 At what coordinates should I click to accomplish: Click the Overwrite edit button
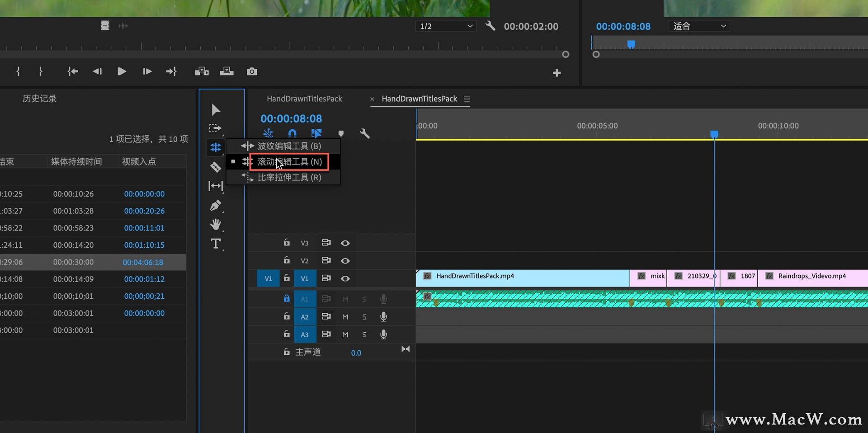(226, 71)
